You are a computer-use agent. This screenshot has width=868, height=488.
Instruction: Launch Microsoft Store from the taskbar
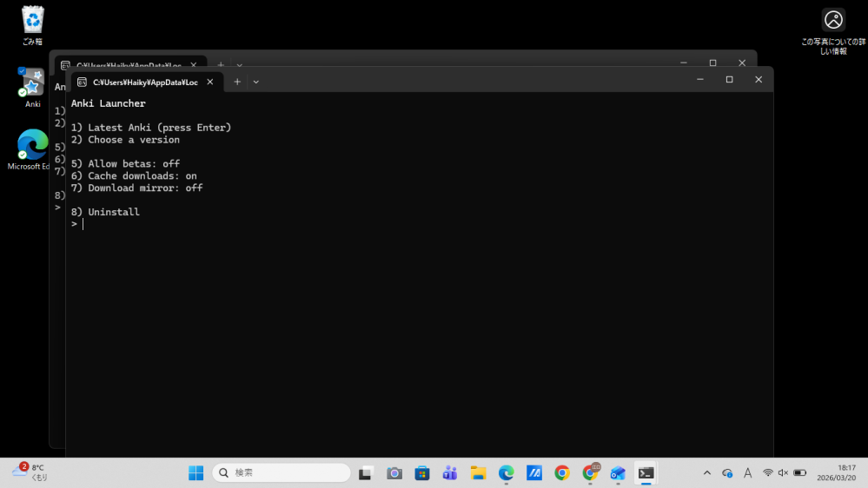[x=422, y=473]
